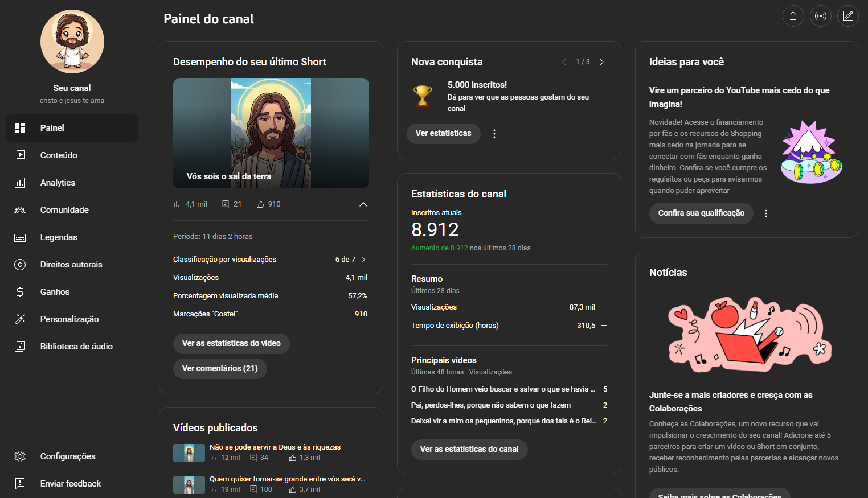Image resolution: width=868 pixels, height=498 pixels.
Task: Open the Ganhos menu item
Action: [72, 292]
